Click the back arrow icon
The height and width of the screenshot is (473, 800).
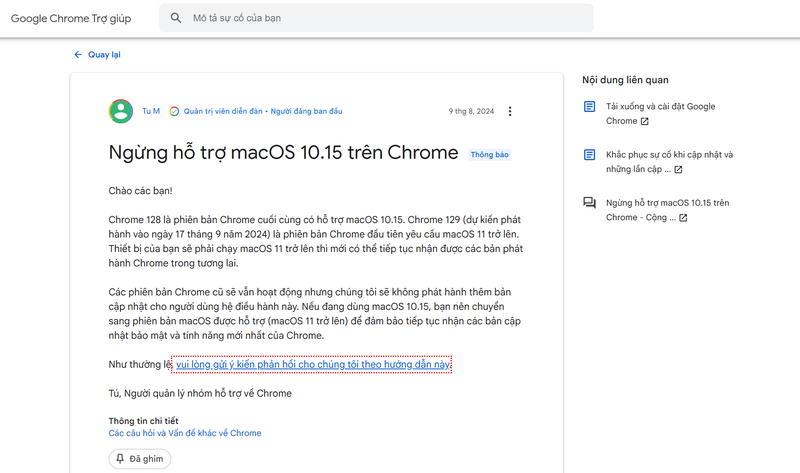(78, 55)
